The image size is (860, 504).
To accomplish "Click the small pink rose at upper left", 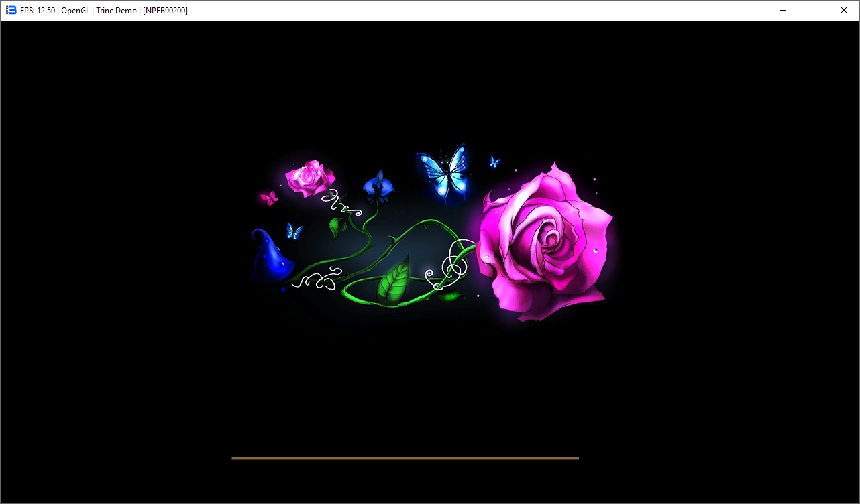I will click(x=309, y=178).
